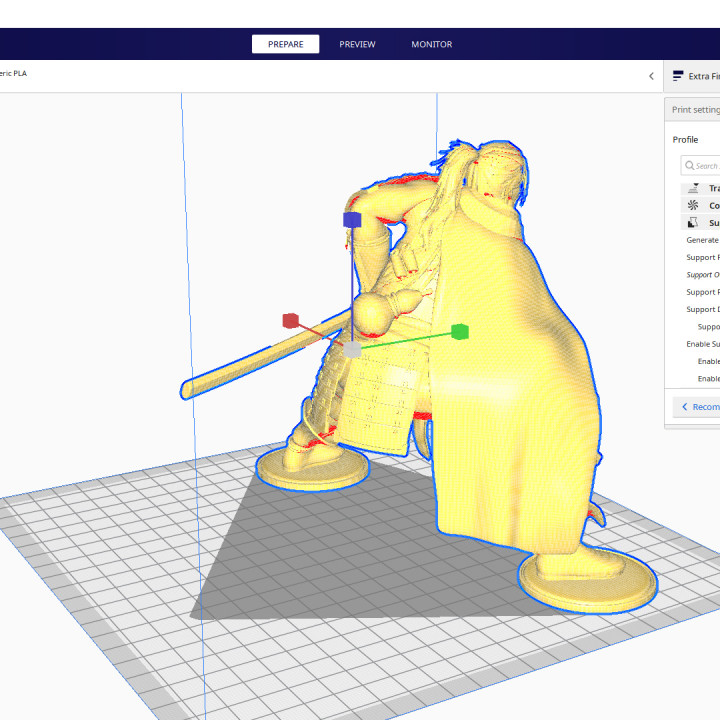Select the green Y-axis move handle

point(460,331)
